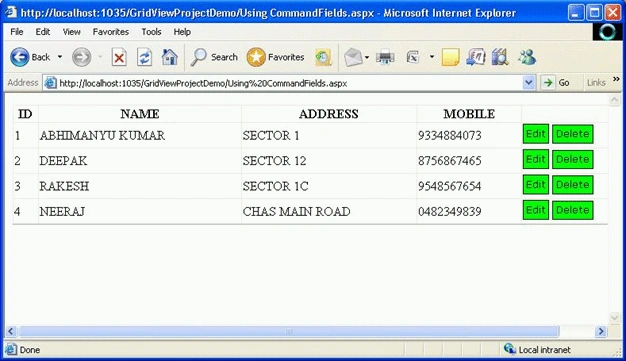Click the Mail envelope icon
Screen dimensions: 626x361
(x=353, y=58)
